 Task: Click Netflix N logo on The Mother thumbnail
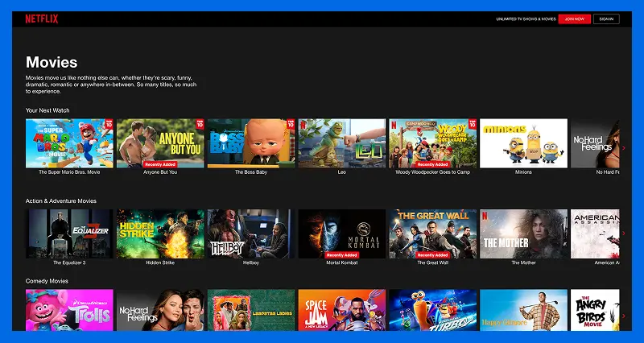[x=485, y=215]
